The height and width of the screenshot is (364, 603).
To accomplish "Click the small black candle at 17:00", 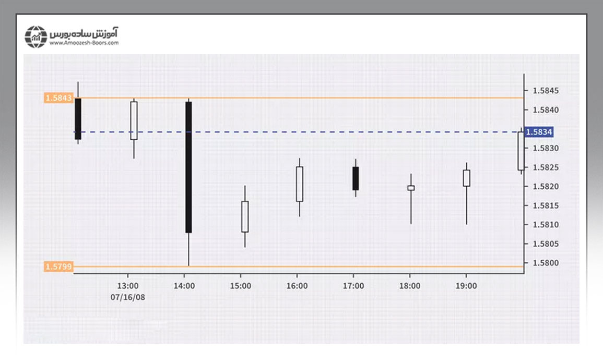I will [x=356, y=178].
